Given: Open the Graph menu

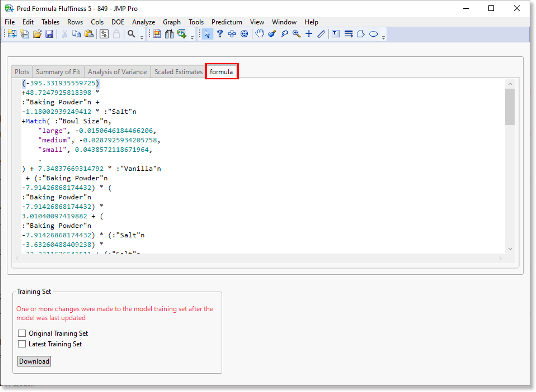Looking at the screenshot, I should pyautogui.click(x=172, y=22).
